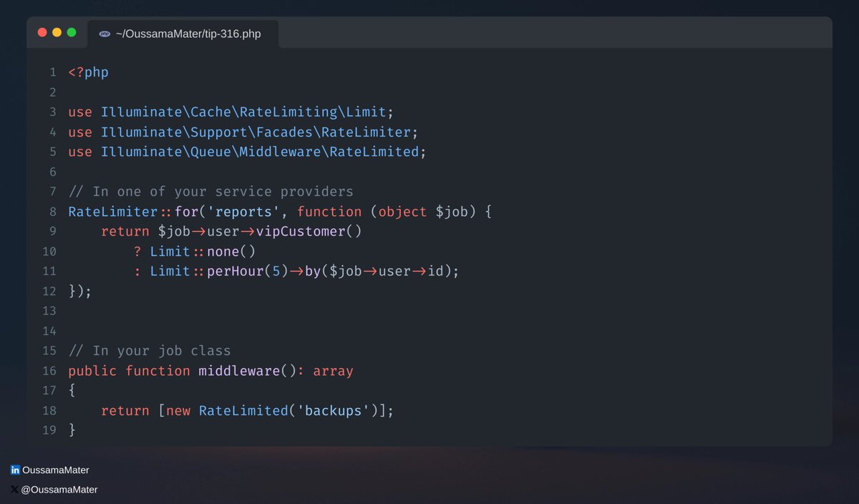The width and height of the screenshot is (859, 504).
Task: Click the PHP file icon in tab
Action: pos(105,34)
